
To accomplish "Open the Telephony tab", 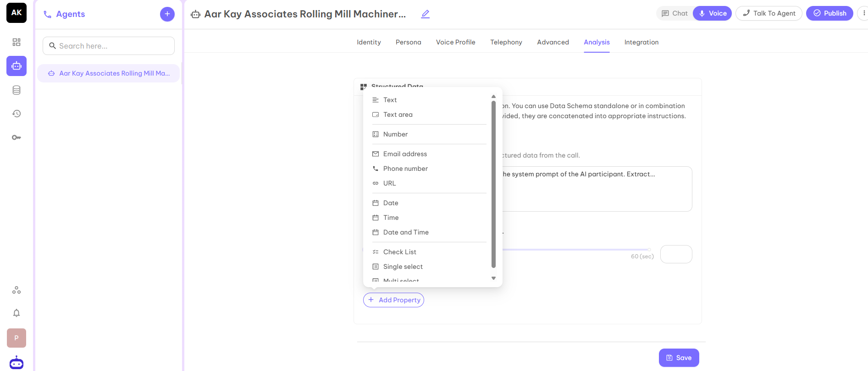I will [506, 42].
